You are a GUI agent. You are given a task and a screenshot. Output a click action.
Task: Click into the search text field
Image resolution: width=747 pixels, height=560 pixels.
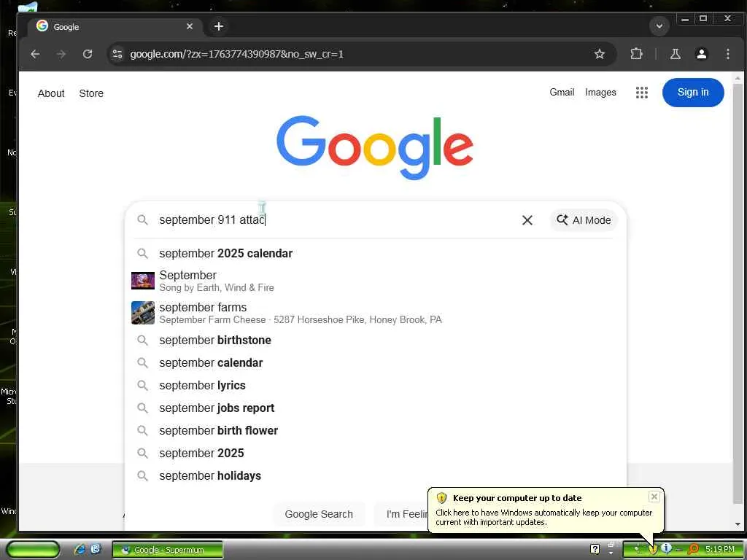tap(333, 220)
